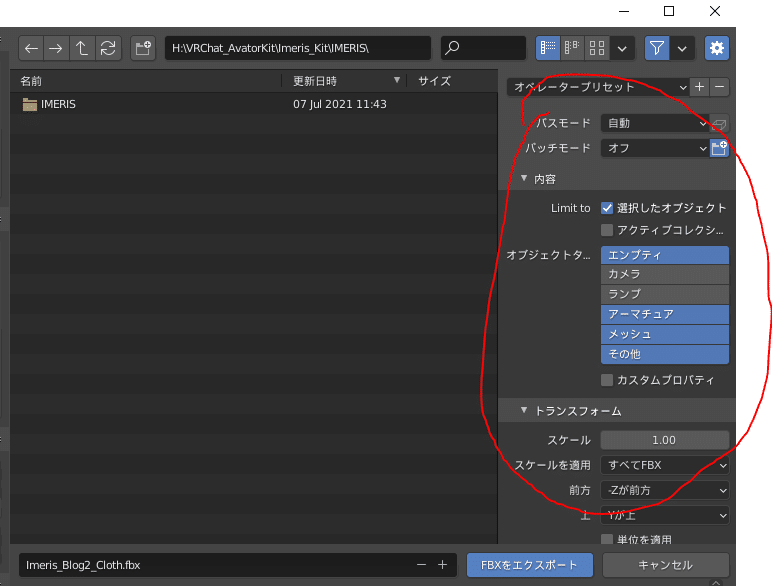Screen dimensions: 772x586
Task: Uncheck 選択したオブジェクト checkbox
Action: click(607, 208)
